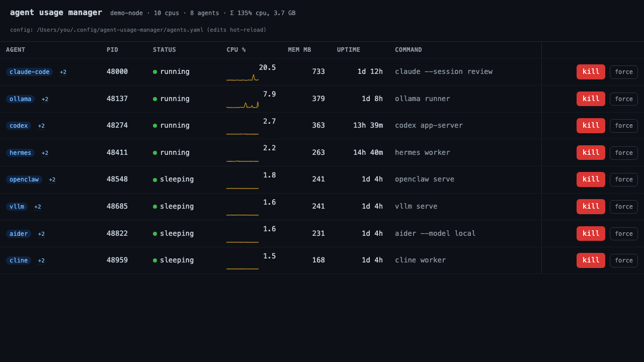Click the UPTIME column header
Image resolution: width=644 pixels, height=362 pixels.
pyautogui.click(x=349, y=50)
